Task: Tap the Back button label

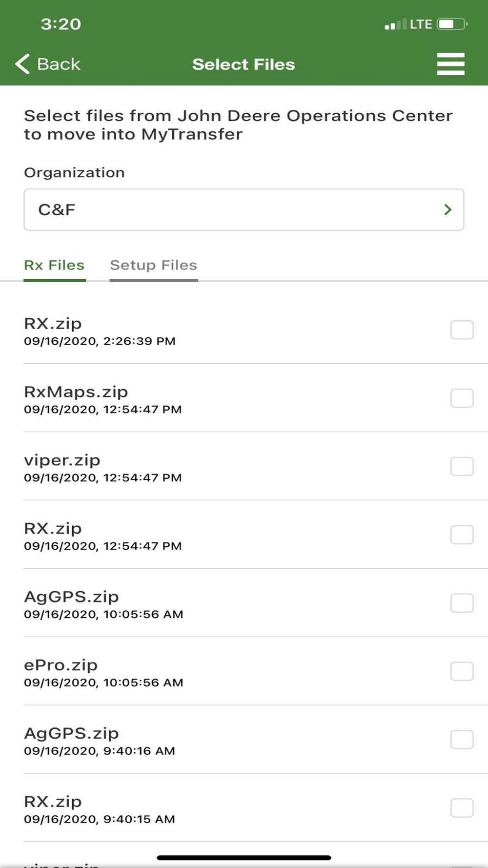Action: click(x=59, y=64)
